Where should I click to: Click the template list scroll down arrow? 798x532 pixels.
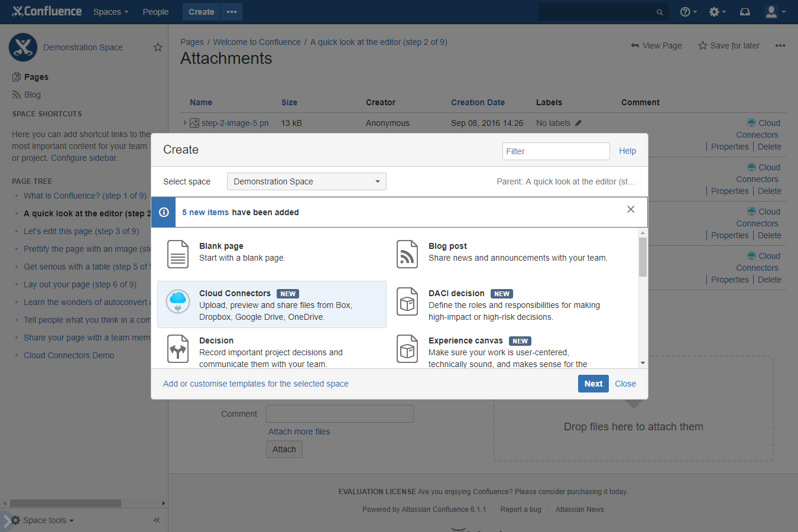click(x=643, y=363)
